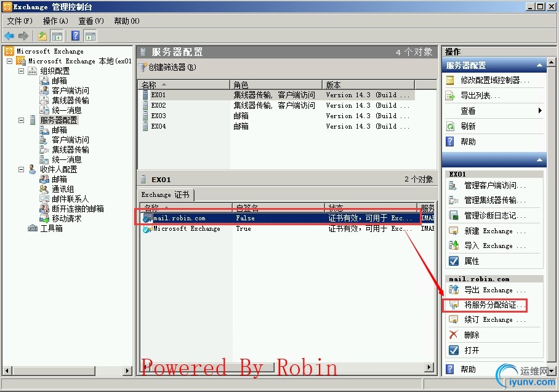Select 邮件联系人 in the tree

70,199
